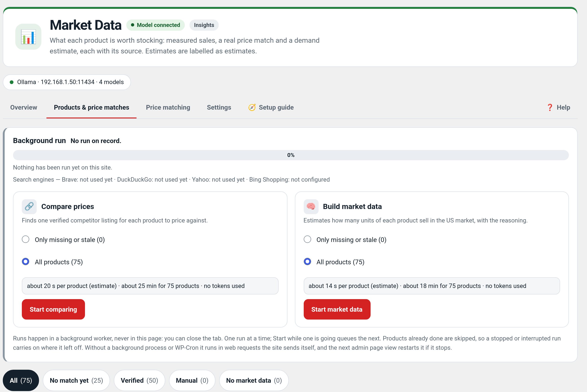Click the background run 0% progress bar

click(x=291, y=155)
